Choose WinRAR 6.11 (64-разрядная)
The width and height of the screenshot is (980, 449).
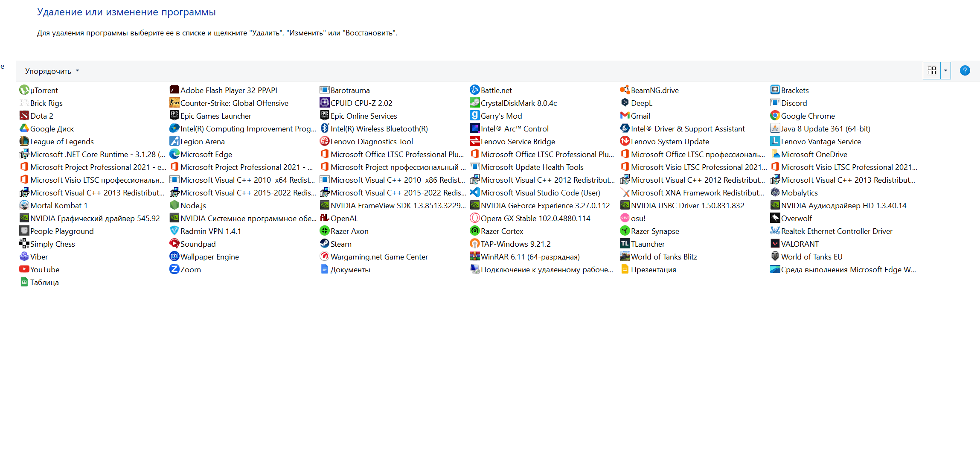[x=525, y=257]
